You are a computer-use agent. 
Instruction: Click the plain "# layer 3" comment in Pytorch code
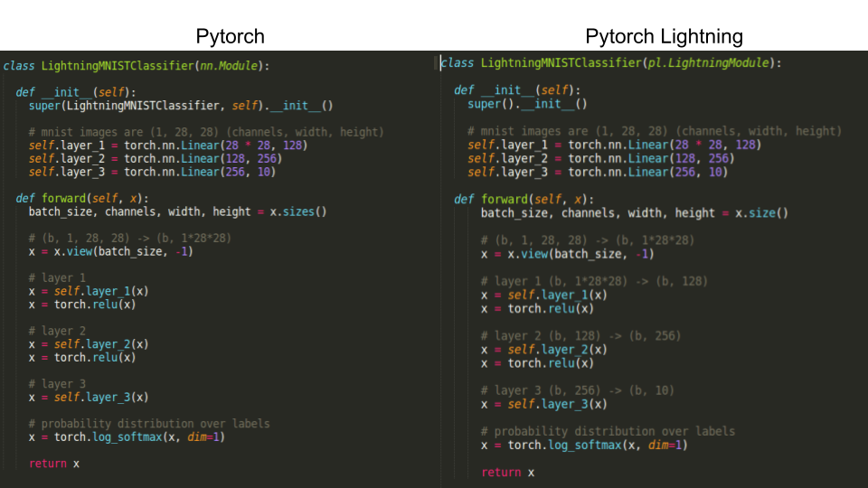58,384
